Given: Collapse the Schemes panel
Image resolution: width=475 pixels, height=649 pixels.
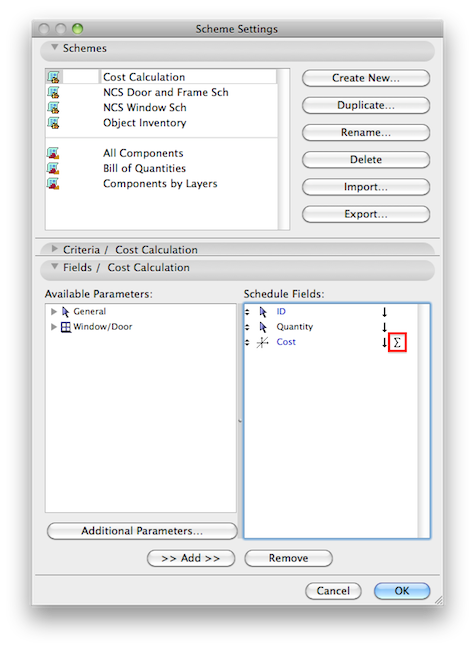Looking at the screenshot, I should pyautogui.click(x=54, y=48).
